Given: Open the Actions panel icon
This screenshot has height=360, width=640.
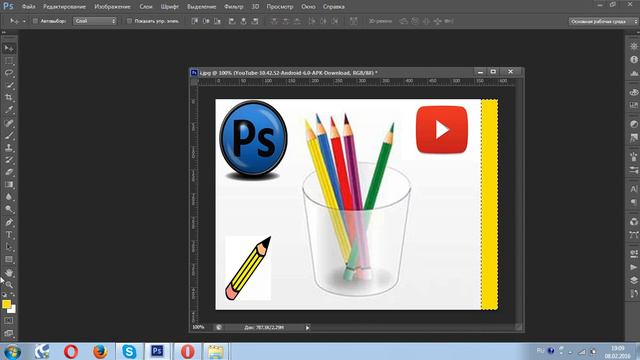Looking at the screenshot, I should 633,267.
